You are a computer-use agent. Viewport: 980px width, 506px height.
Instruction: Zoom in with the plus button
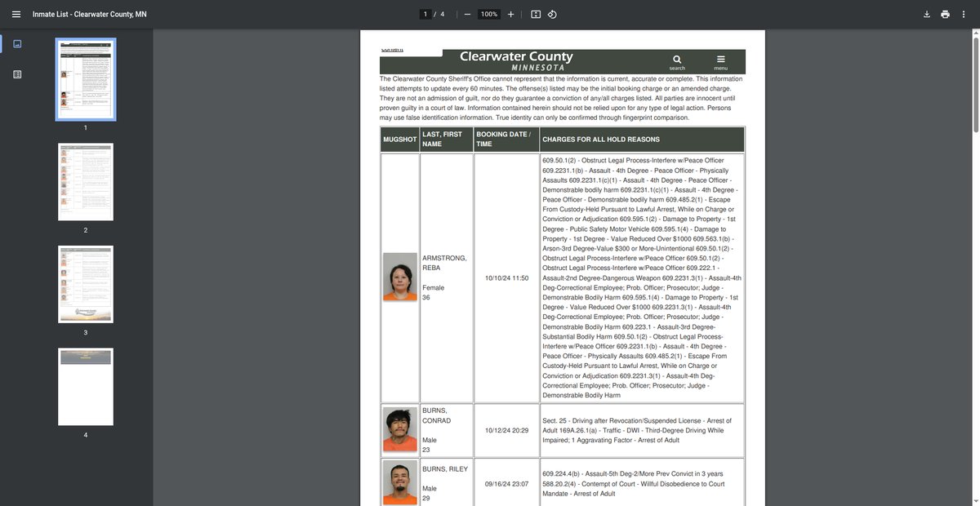511,15
